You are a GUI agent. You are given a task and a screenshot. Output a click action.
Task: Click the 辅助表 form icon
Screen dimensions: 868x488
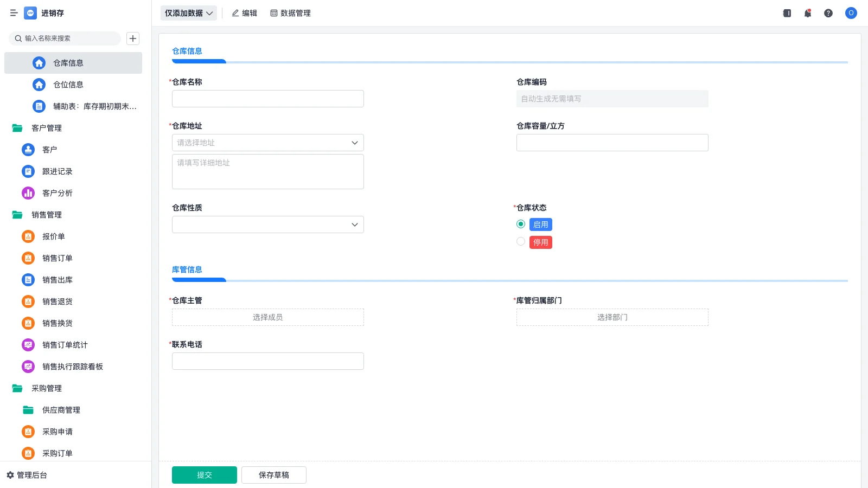coord(39,106)
